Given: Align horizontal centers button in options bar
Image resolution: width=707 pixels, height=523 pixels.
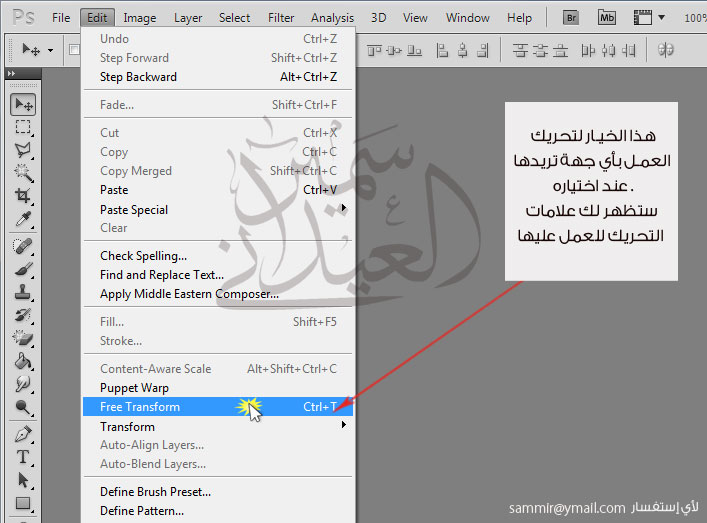Looking at the screenshot, I should click(463, 50).
